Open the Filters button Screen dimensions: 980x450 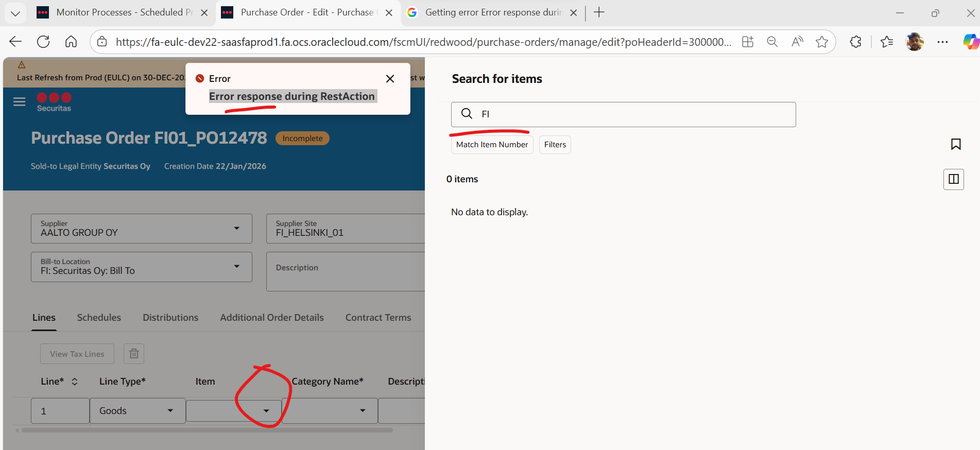pos(555,145)
